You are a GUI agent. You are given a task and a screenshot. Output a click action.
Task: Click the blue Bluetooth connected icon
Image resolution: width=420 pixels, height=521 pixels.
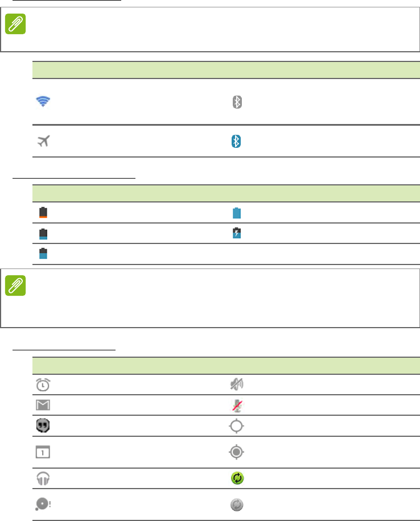click(x=237, y=141)
